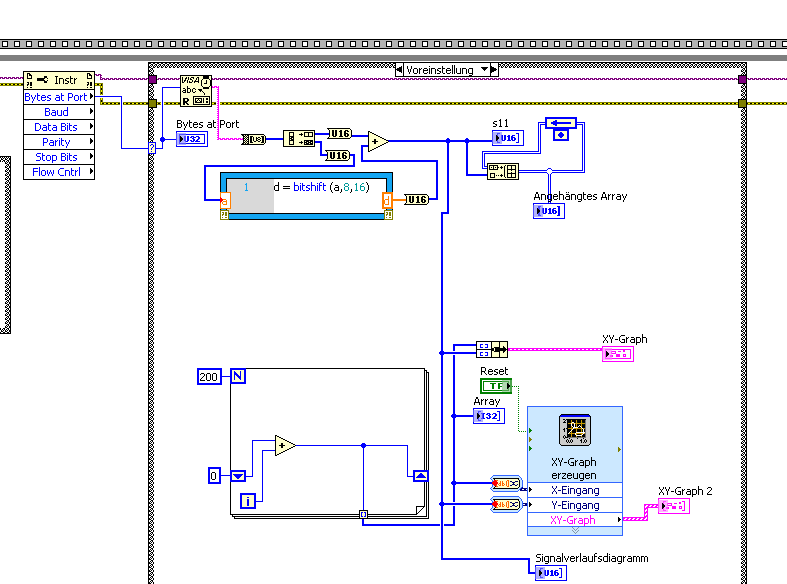Click the VISA Read node icon

pyautogui.click(x=196, y=91)
